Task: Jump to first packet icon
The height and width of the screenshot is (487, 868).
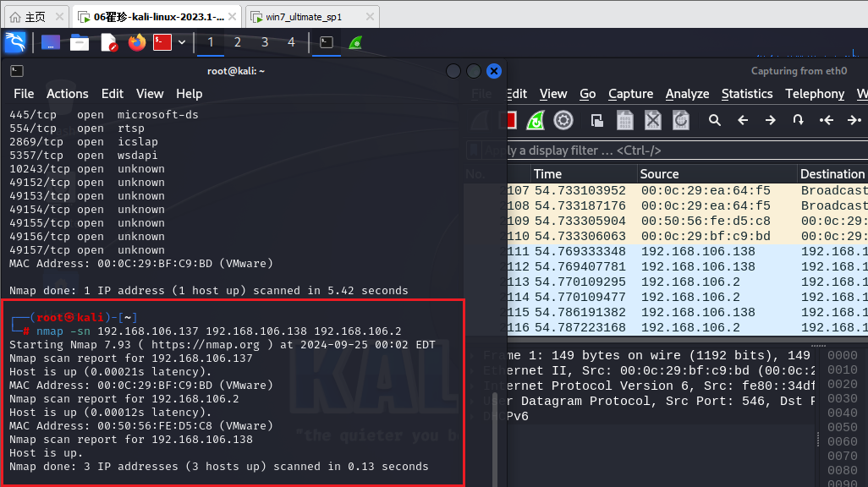Action: (x=827, y=120)
